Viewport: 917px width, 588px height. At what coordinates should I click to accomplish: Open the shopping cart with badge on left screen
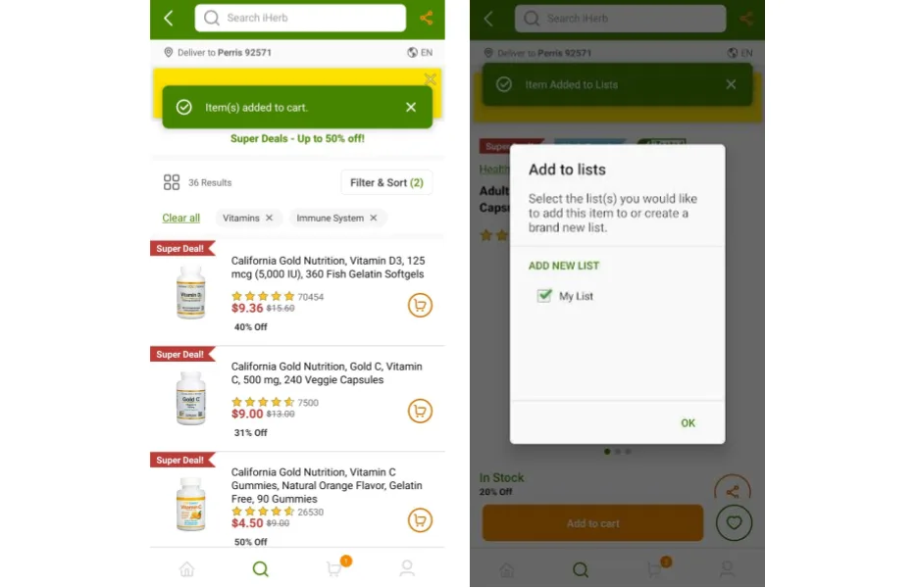pyautogui.click(x=337, y=566)
